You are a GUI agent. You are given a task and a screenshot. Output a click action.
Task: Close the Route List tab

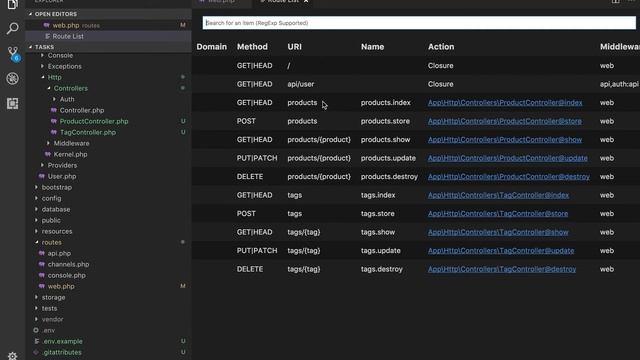pos(306,1)
